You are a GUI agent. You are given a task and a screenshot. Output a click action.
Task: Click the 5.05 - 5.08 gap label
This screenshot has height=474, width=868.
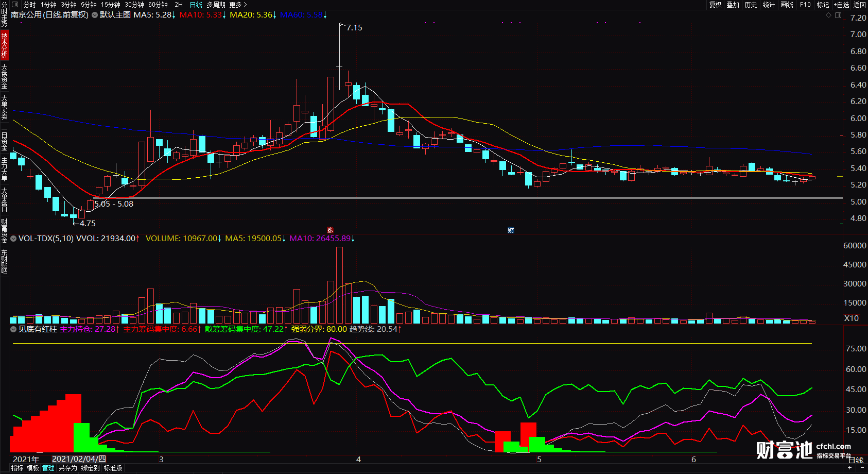tap(114, 204)
